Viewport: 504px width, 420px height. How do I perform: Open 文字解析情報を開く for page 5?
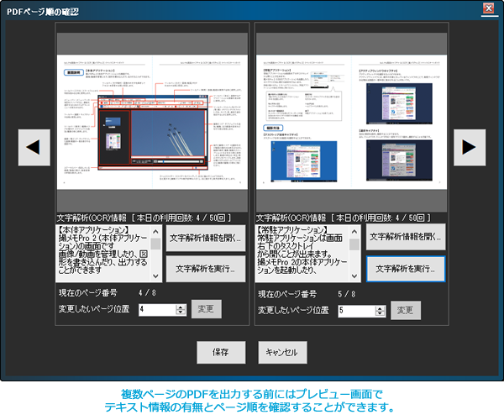[406, 237]
